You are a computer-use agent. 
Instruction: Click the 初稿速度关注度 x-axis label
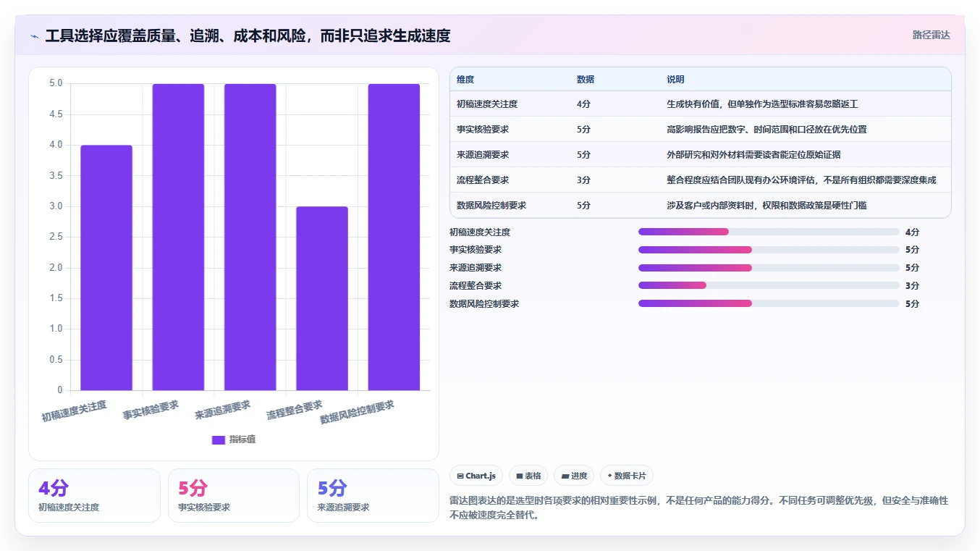coord(74,411)
